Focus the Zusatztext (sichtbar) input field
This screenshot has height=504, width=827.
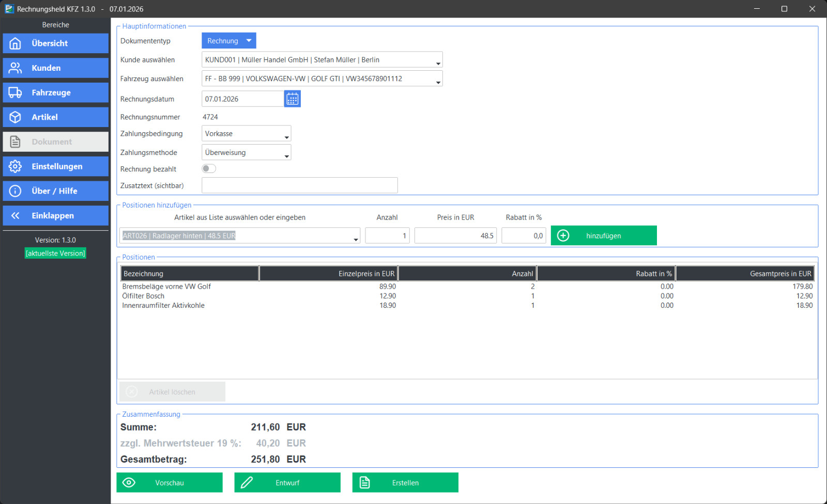pos(300,185)
